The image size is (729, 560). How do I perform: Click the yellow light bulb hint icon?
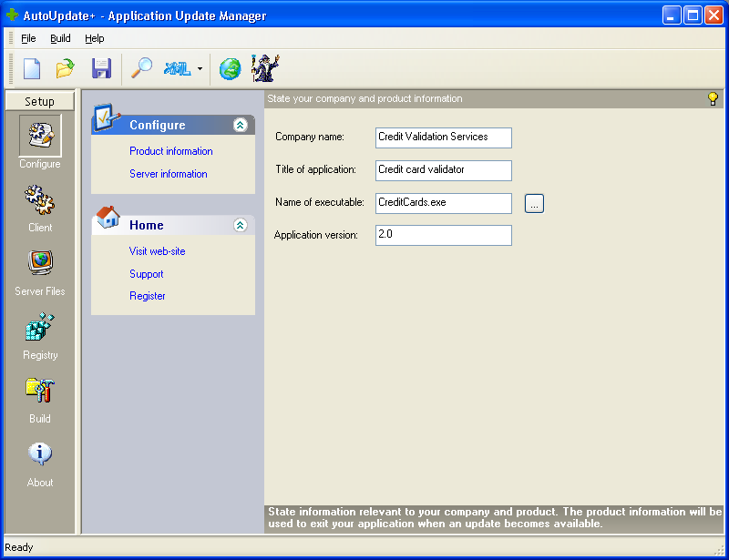tap(713, 98)
